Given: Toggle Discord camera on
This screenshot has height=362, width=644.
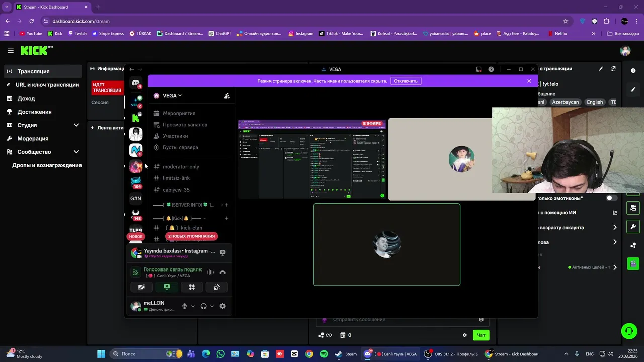Looking at the screenshot, I should click(141, 287).
